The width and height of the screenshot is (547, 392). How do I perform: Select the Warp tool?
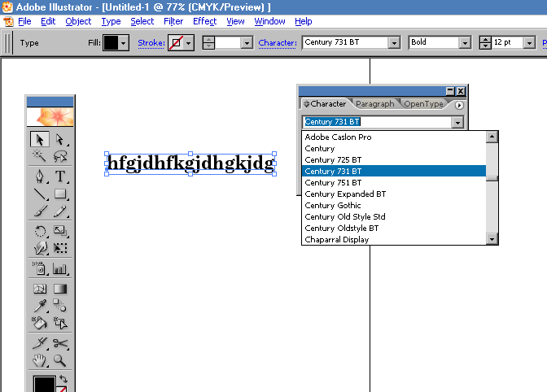pos(39,248)
